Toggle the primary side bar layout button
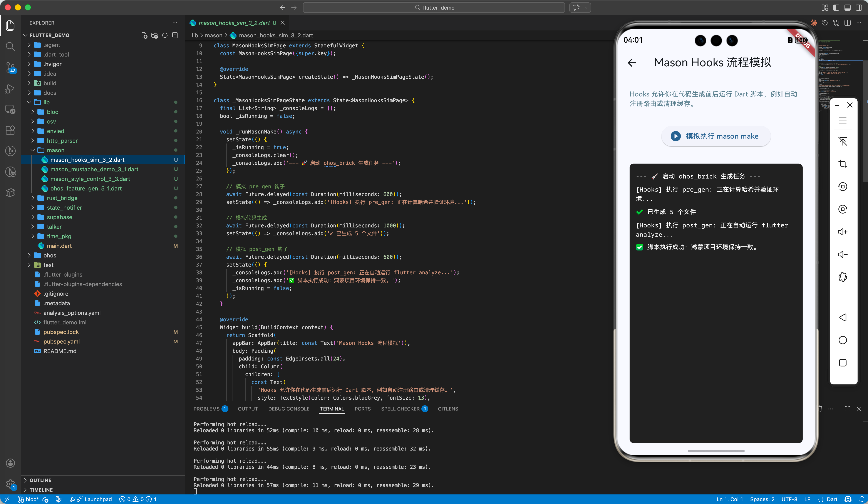 [836, 8]
